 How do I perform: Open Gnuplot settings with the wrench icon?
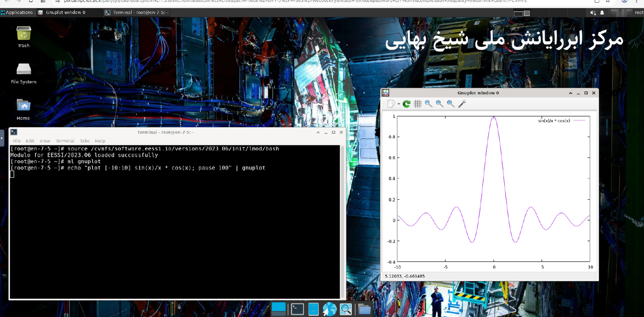tap(462, 104)
